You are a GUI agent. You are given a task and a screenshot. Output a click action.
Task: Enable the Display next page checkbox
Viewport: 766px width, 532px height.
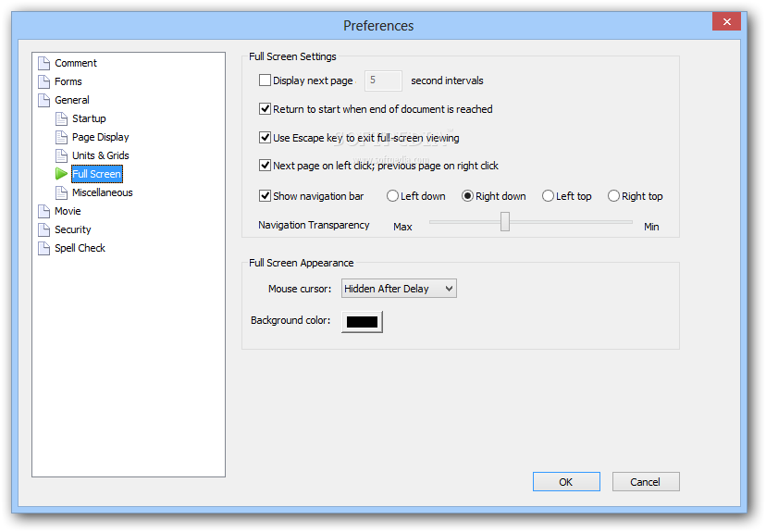point(265,80)
